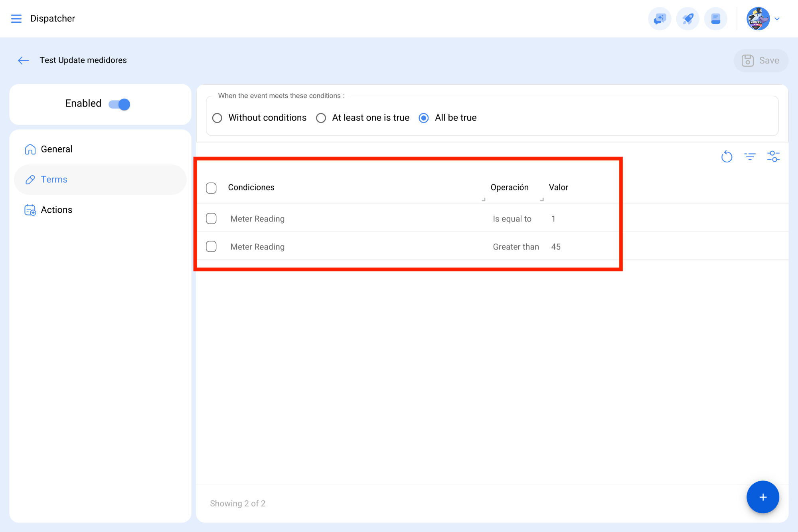
Task: Add a new condition with plus button
Action: pyautogui.click(x=762, y=497)
